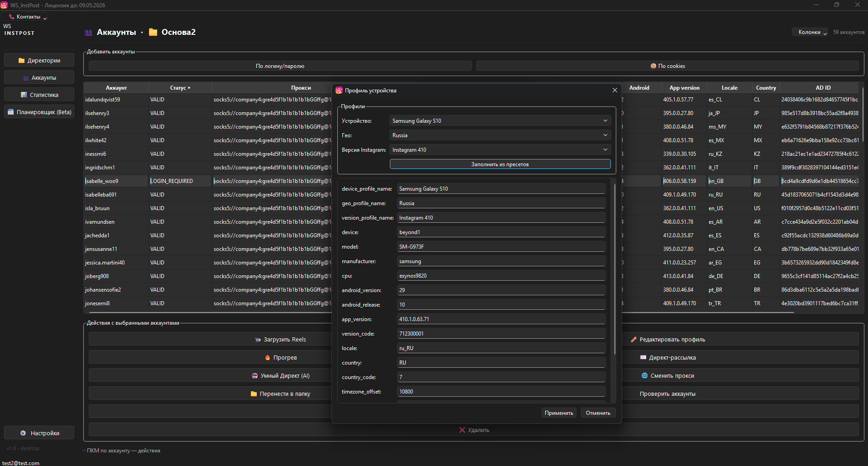Image resolution: width=868 pixels, height=466 pixels.
Task: Open Статистика via its chart icon
Action: point(24,95)
